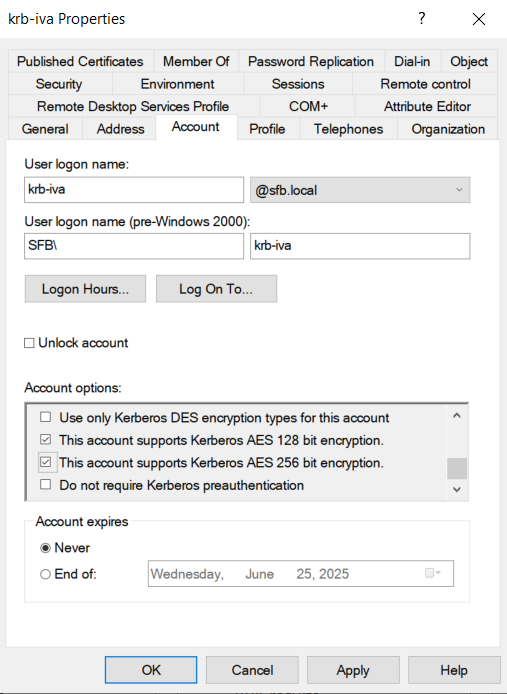
Task: Uncheck Kerberos AES 128 bit encryption support
Action: click(45, 440)
